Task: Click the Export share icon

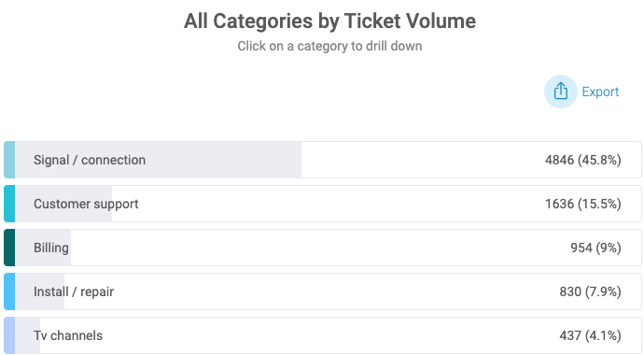Action: pyautogui.click(x=561, y=92)
